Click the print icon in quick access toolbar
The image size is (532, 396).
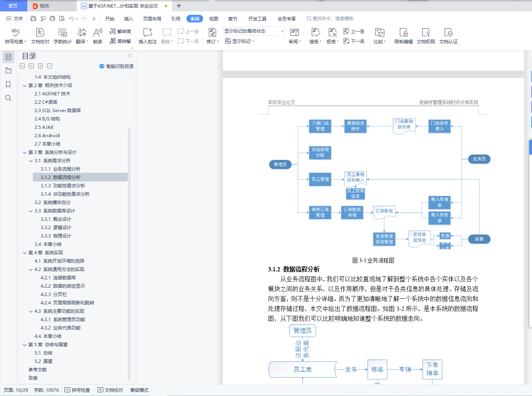tap(52, 19)
